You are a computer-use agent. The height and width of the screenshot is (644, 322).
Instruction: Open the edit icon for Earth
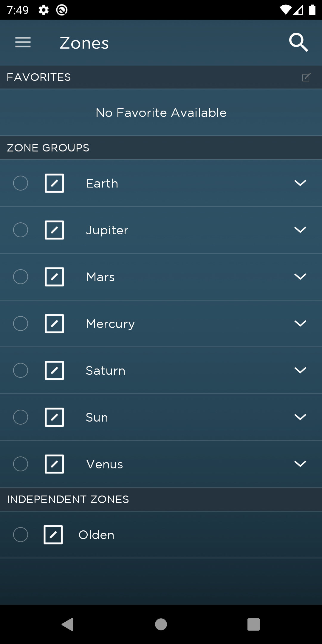click(54, 183)
